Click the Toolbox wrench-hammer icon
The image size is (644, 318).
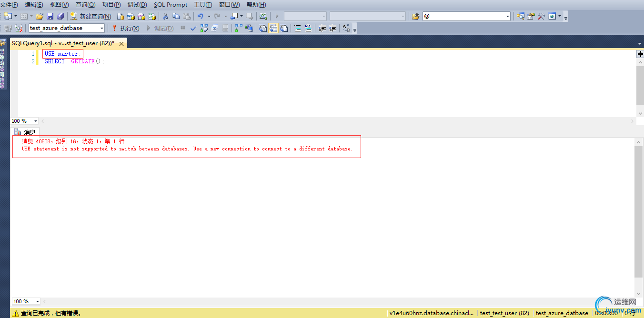pyautogui.click(x=541, y=16)
